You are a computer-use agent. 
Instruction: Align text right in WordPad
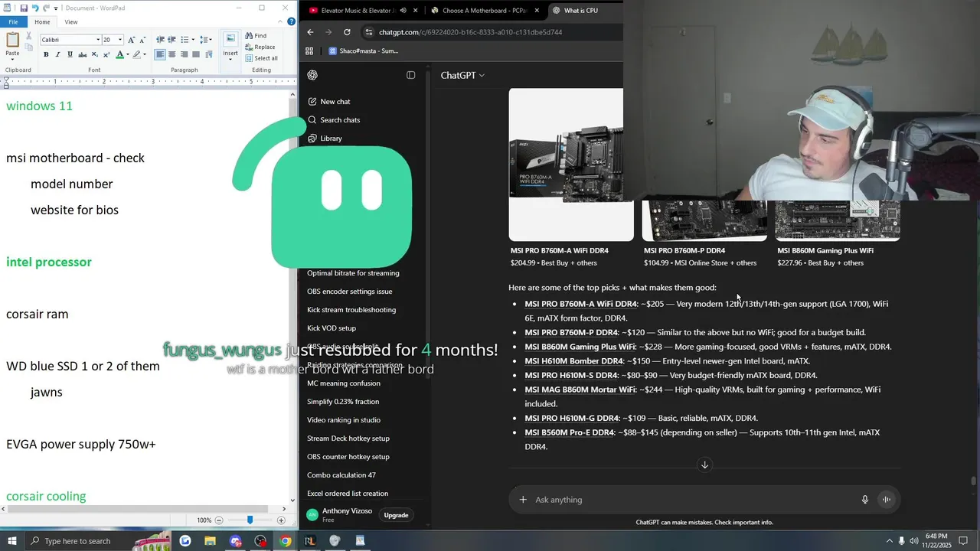[x=185, y=54]
